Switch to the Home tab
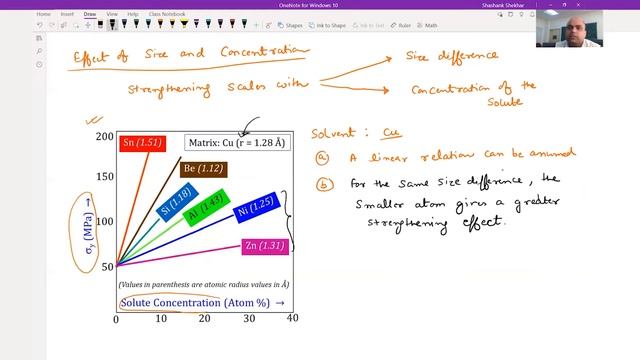640x360 pixels. click(x=43, y=14)
